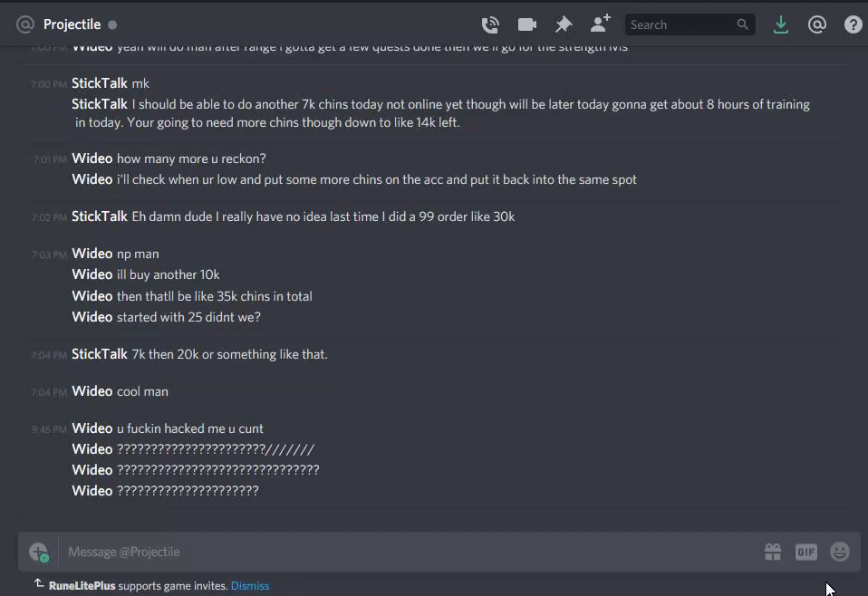
Task: Click into the Message @Projectile box
Action: point(410,552)
